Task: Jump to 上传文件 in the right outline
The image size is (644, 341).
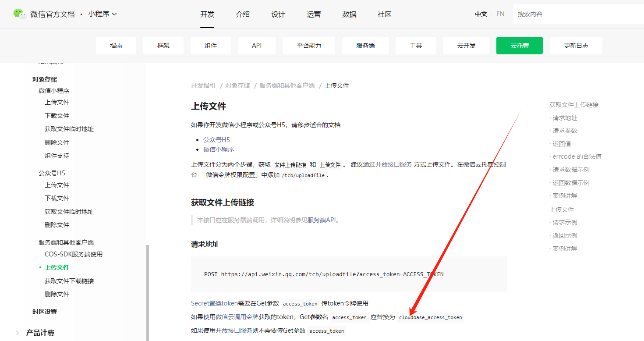Action: coord(562,210)
